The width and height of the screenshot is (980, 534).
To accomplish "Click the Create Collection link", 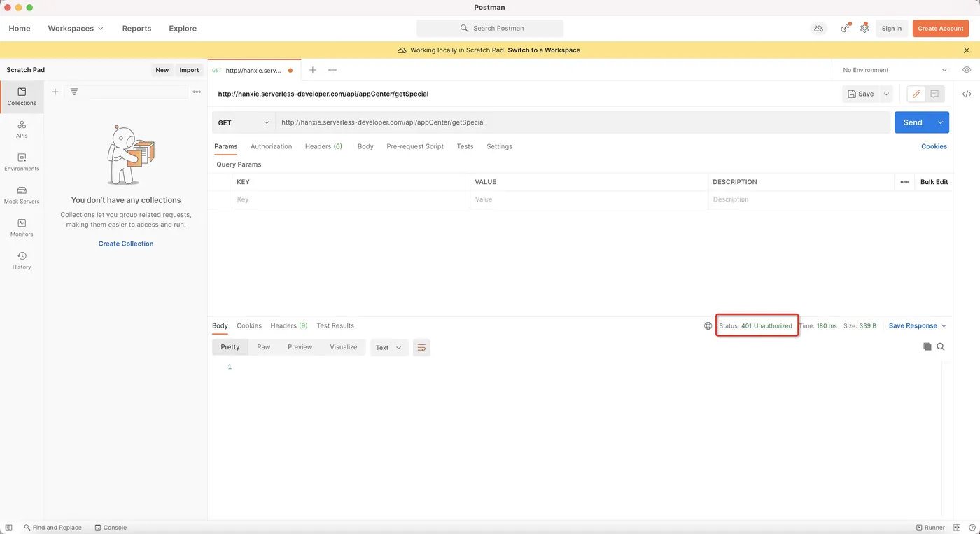I will [x=126, y=244].
